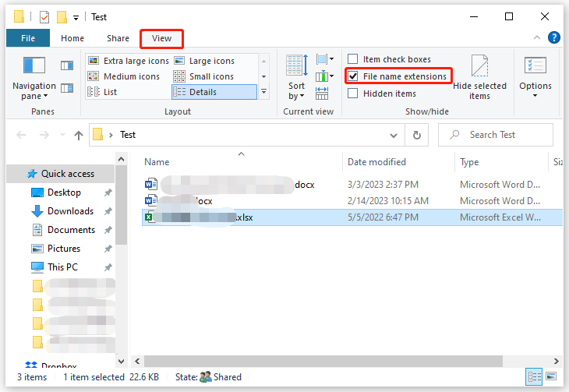569x392 pixels.
Task: Choose Extra large icons layout
Action: 129,61
